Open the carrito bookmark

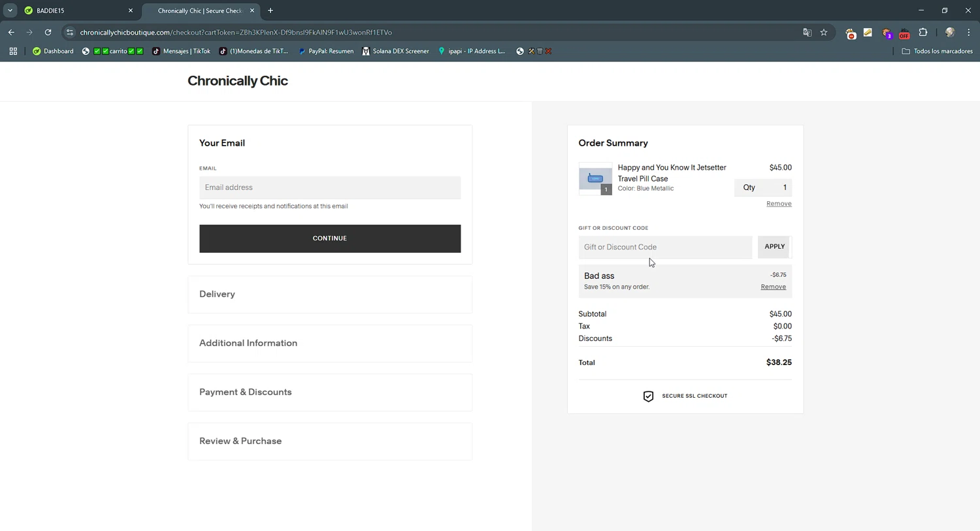(112, 51)
